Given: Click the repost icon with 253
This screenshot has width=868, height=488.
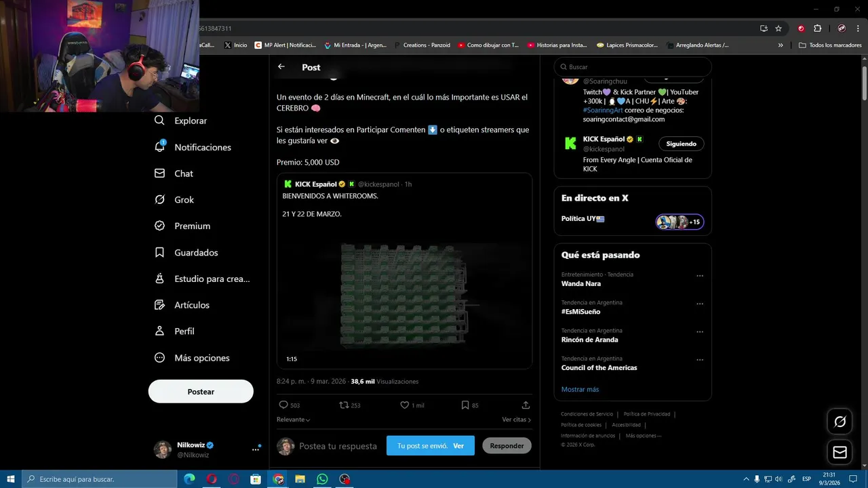Looking at the screenshot, I should click(344, 405).
